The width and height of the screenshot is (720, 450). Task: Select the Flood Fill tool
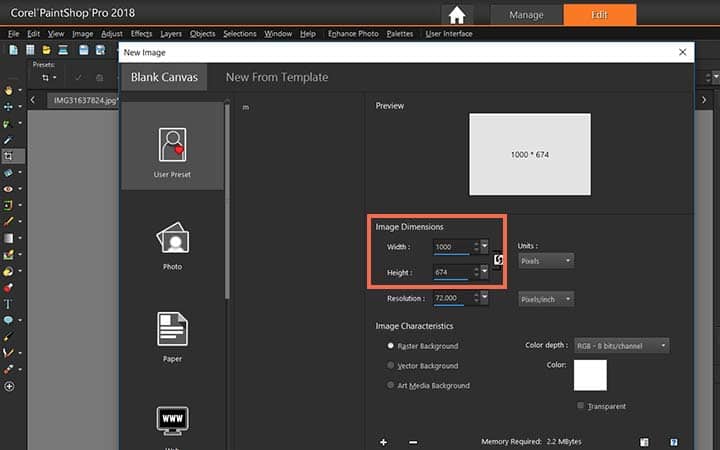point(8,254)
